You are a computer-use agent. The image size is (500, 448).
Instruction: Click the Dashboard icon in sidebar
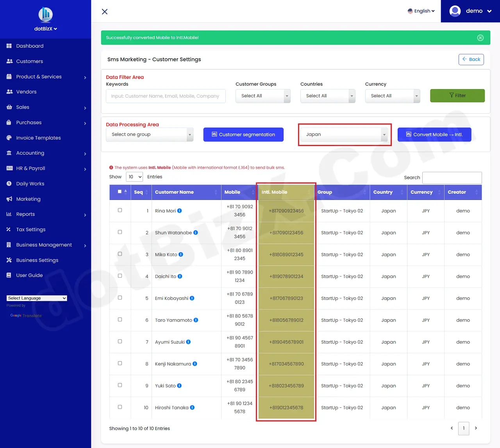point(9,46)
